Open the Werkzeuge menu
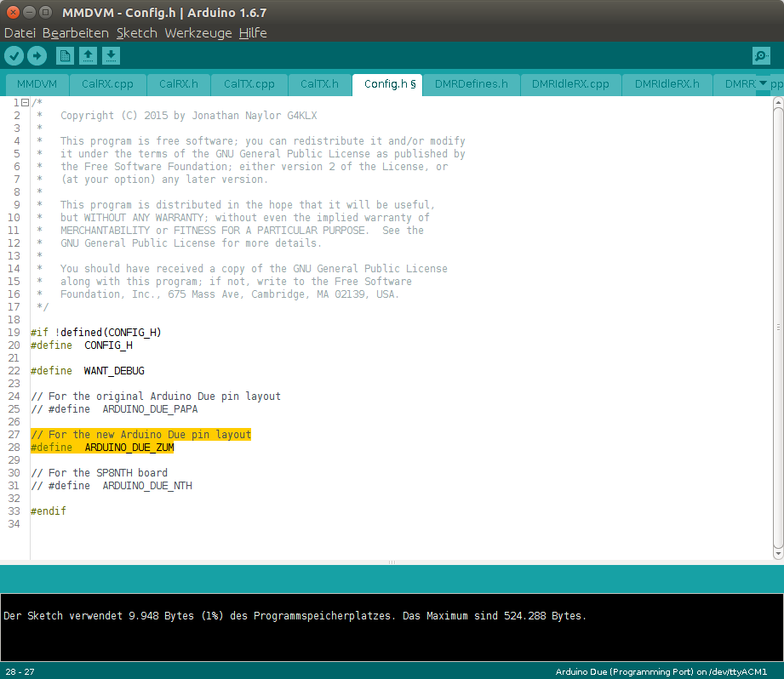The height and width of the screenshot is (679, 784). 198,33
